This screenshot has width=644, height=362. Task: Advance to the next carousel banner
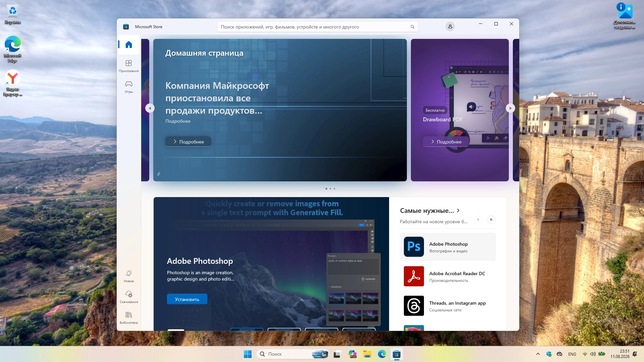click(x=510, y=108)
